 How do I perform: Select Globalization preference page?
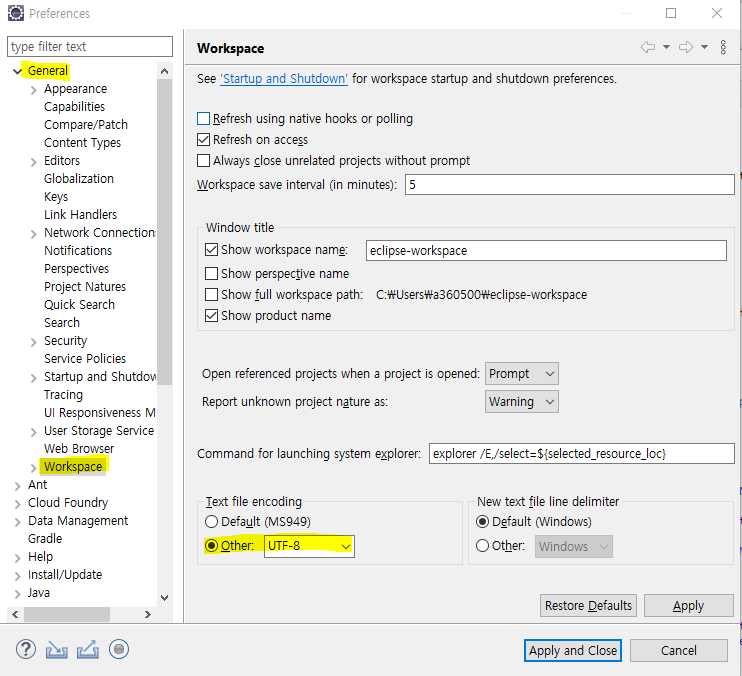tap(79, 179)
